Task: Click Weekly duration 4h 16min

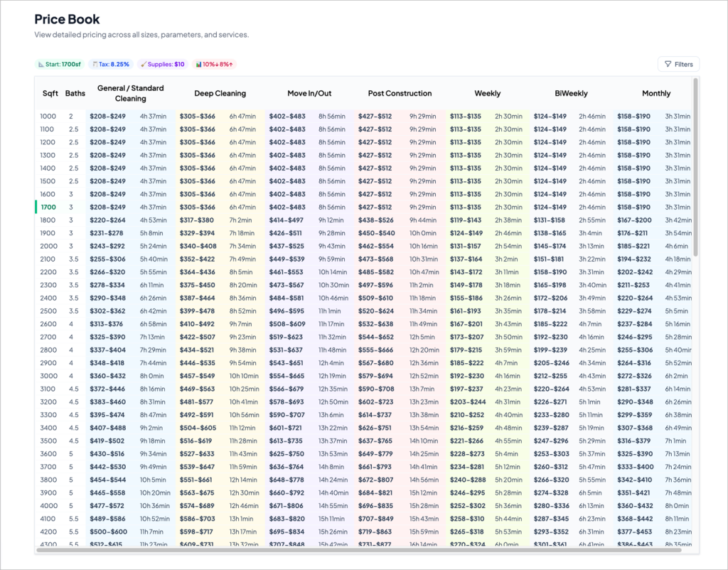Action: pyautogui.click(x=508, y=376)
